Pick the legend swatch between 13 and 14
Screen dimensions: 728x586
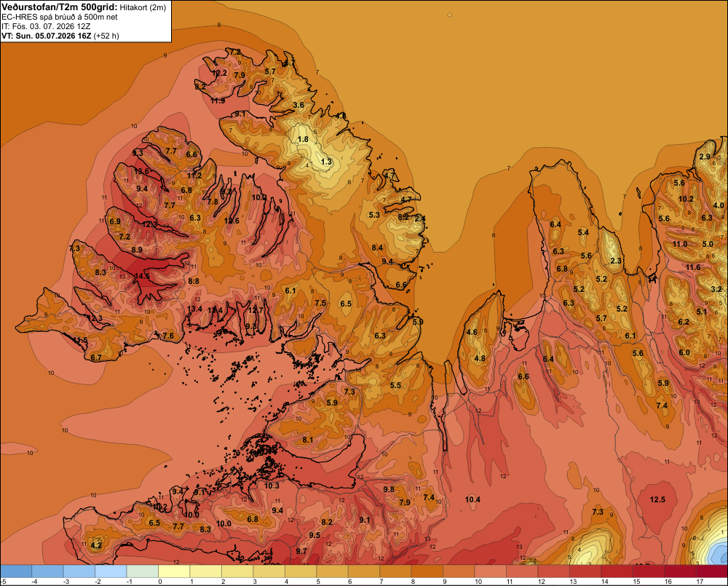(x=585, y=571)
